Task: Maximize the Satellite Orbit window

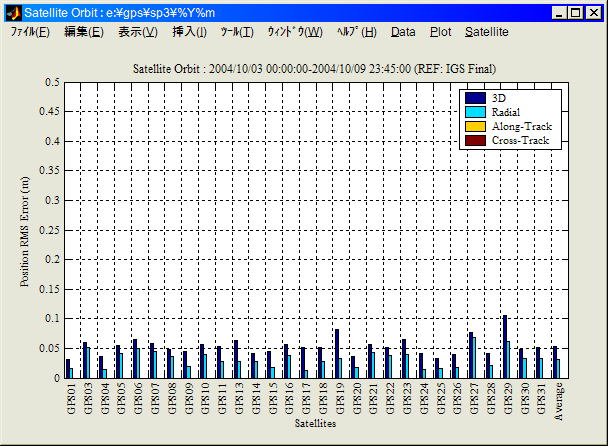Action: (576, 13)
